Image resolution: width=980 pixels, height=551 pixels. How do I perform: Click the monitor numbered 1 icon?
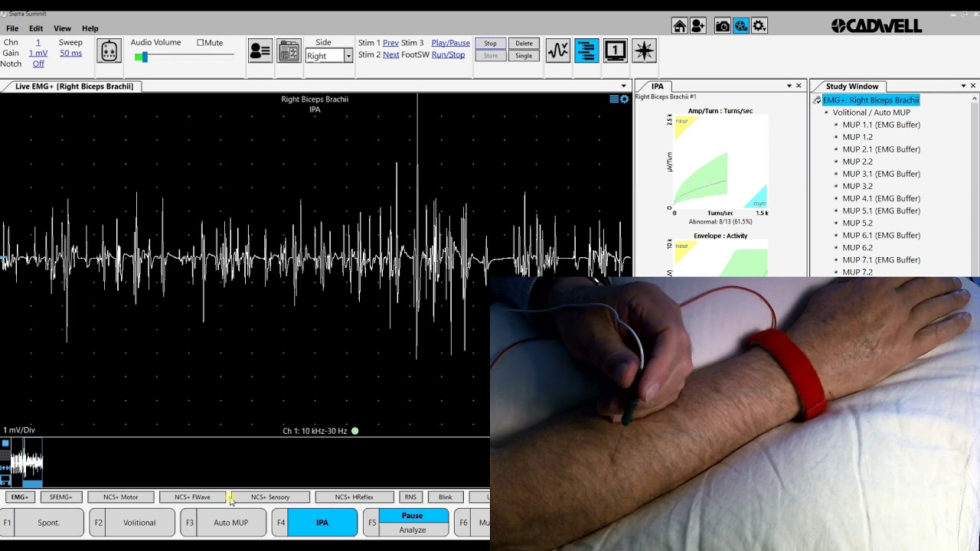coord(616,51)
